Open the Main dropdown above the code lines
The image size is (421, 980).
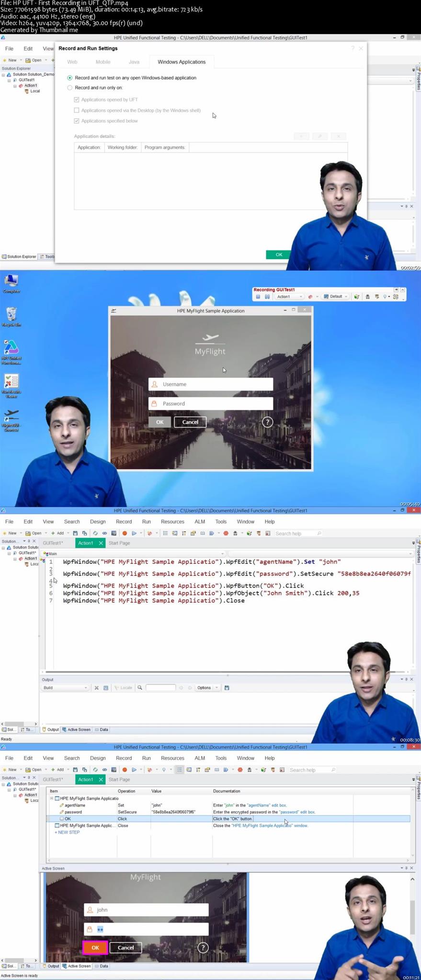click(x=134, y=554)
